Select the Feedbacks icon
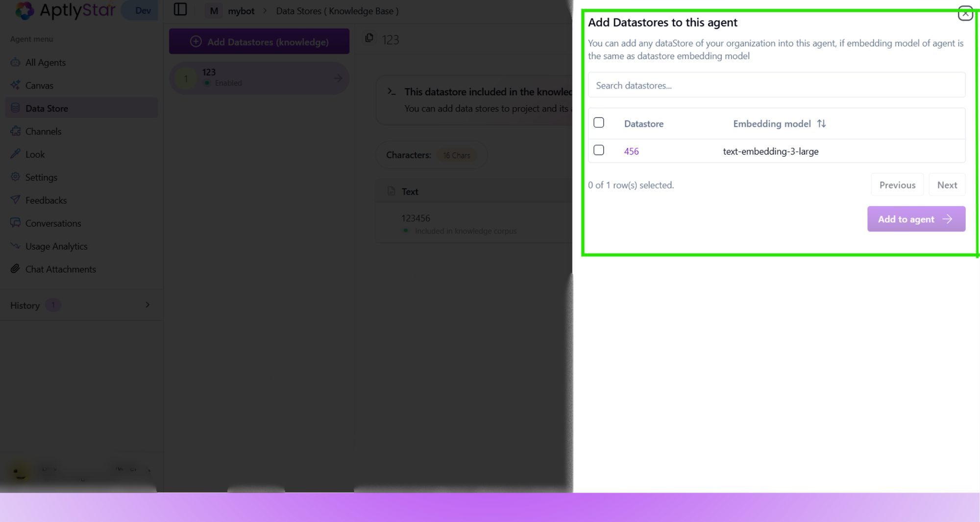This screenshot has height=522, width=980. click(x=15, y=200)
